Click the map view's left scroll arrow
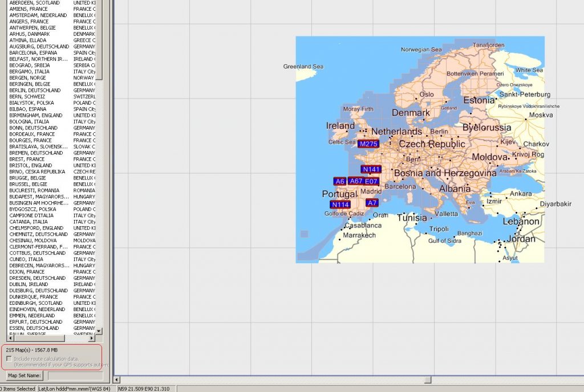The width and height of the screenshot is (584, 392). click(117, 380)
